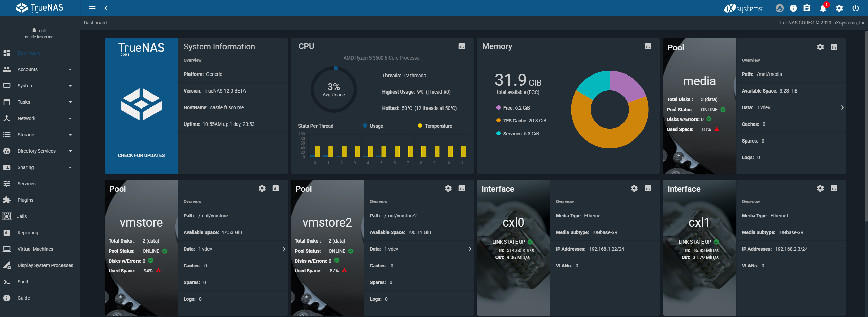Toggle the sidebar hamburger menu
This screenshot has height=317, width=868.
pos(92,8)
